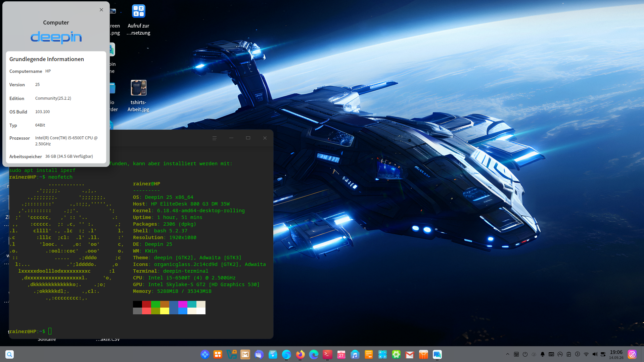Viewport: 644px width, 362px height.
Task: Click the processor value i5-6500T text
Action: click(x=66, y=141)
